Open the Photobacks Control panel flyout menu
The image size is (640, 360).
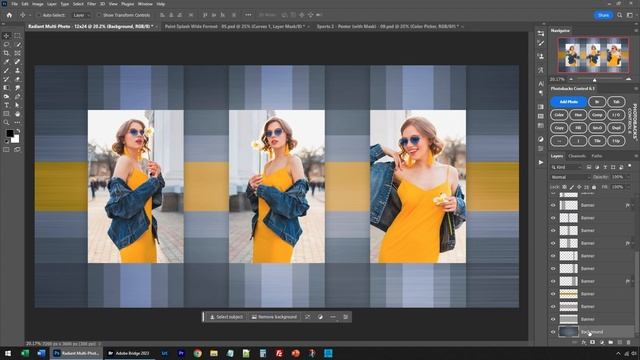tap(636, 89)
